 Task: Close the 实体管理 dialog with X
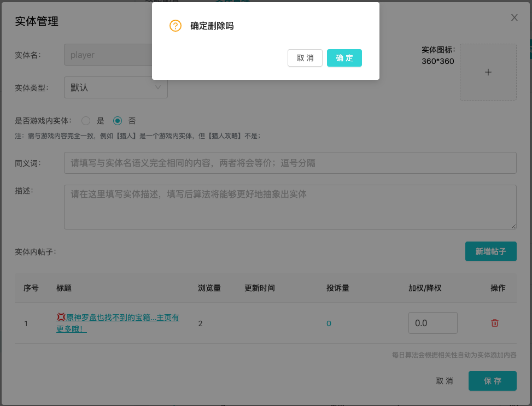(514, 17)
